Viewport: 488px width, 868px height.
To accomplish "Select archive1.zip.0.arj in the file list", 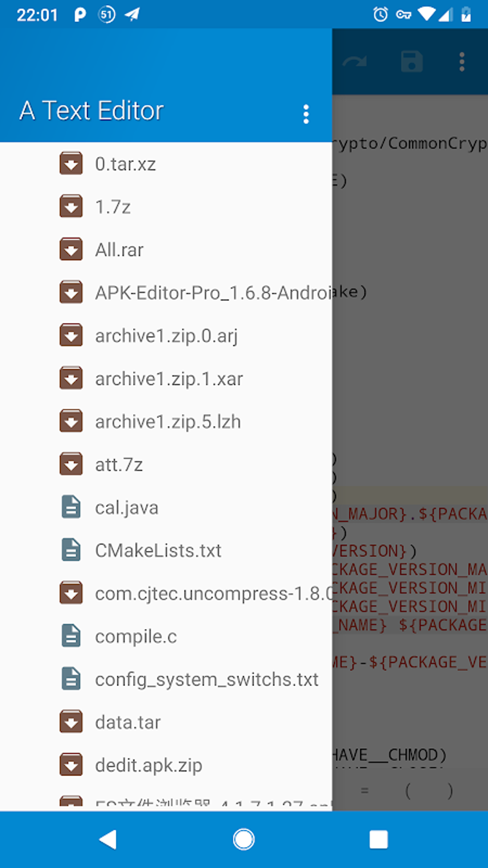I will 166,336.
